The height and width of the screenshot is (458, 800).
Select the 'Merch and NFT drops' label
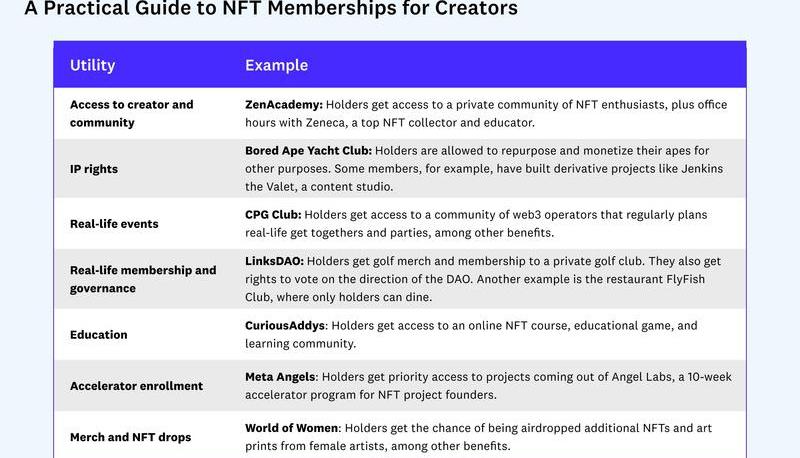130,437
